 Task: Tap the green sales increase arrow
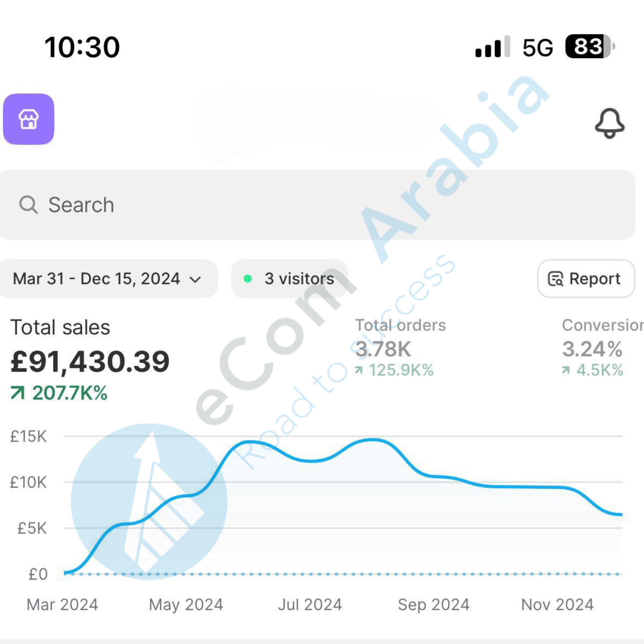18,392
